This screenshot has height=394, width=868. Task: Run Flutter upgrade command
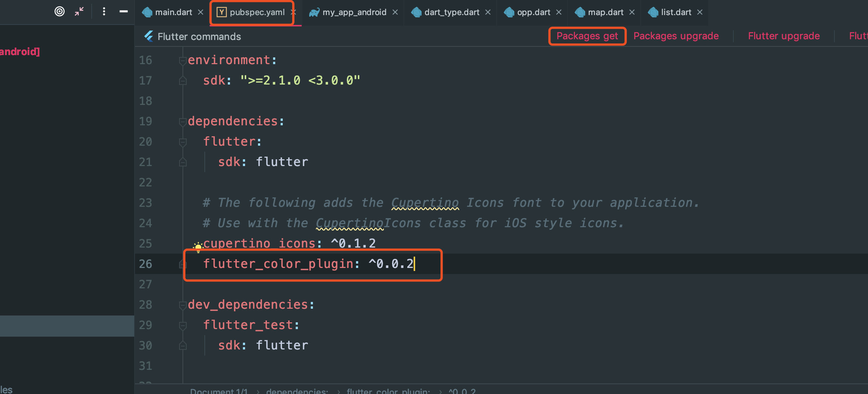[784, 36]
